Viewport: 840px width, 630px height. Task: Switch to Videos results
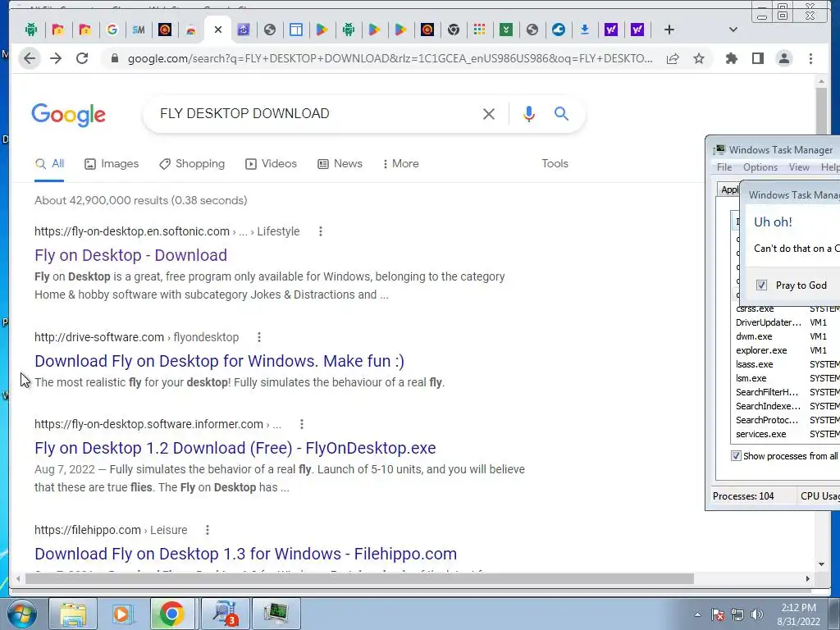pos(271,164)
